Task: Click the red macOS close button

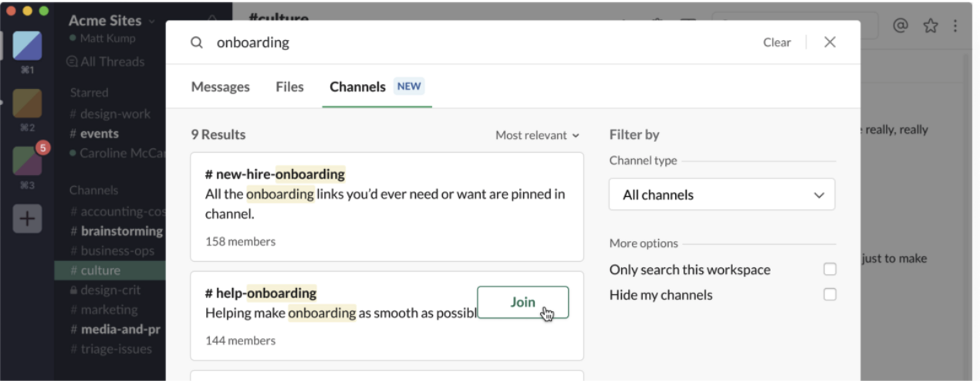Action: point(12,11)
